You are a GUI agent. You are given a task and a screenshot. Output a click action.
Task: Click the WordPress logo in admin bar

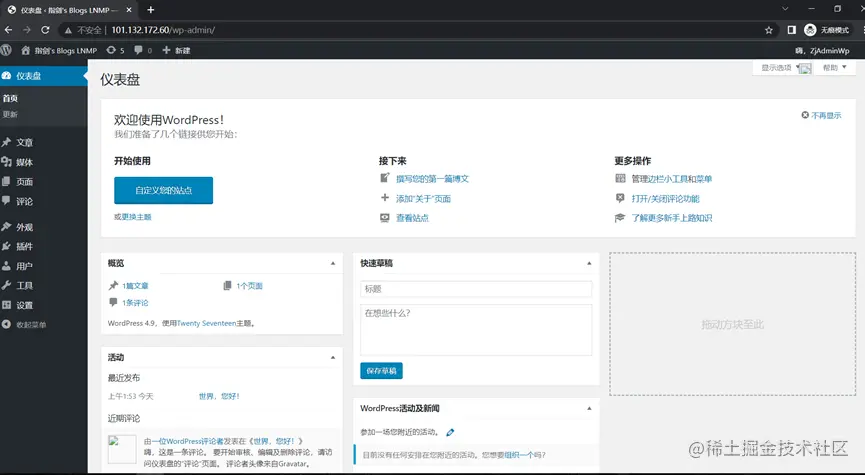pos(6,50)
